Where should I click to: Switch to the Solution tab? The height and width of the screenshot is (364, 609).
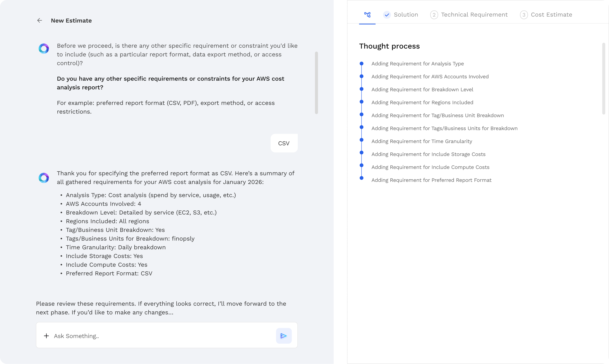(406, 15)
